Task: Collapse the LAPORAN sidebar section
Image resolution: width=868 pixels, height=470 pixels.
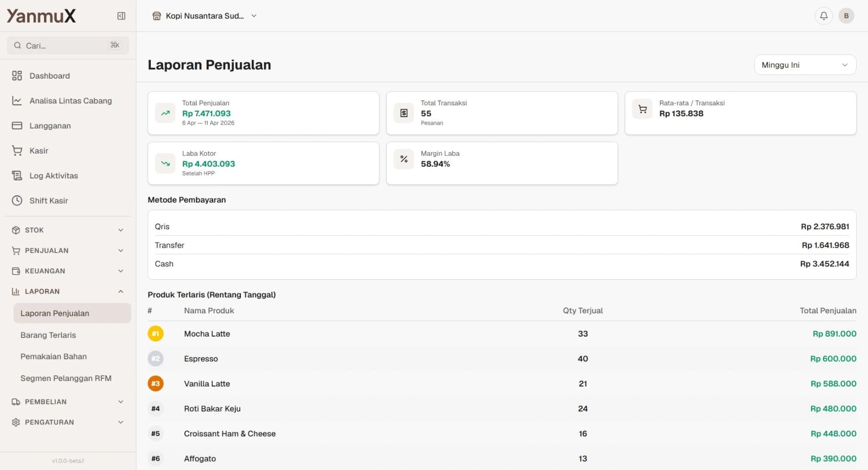Action: point(68,292)
